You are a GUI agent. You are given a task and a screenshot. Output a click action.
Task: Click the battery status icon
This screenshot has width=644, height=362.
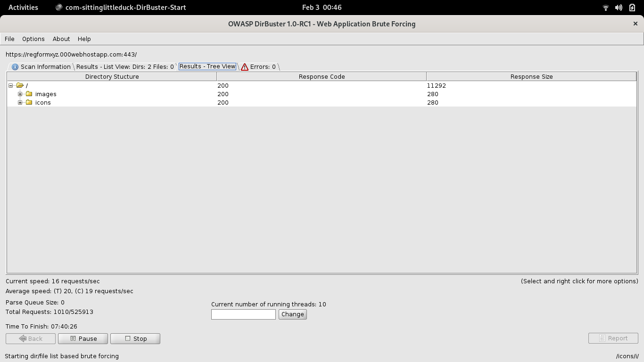click(632, 8)
